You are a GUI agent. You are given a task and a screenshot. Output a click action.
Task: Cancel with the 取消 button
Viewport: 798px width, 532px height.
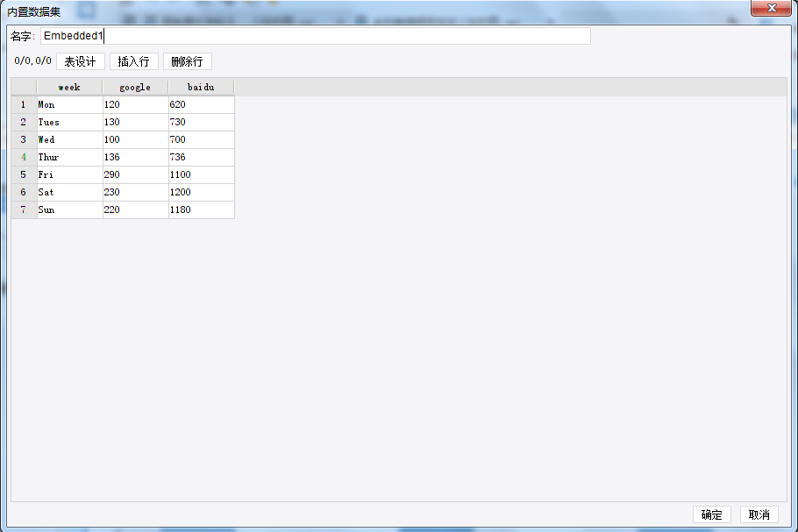click(x=759, y=514)
